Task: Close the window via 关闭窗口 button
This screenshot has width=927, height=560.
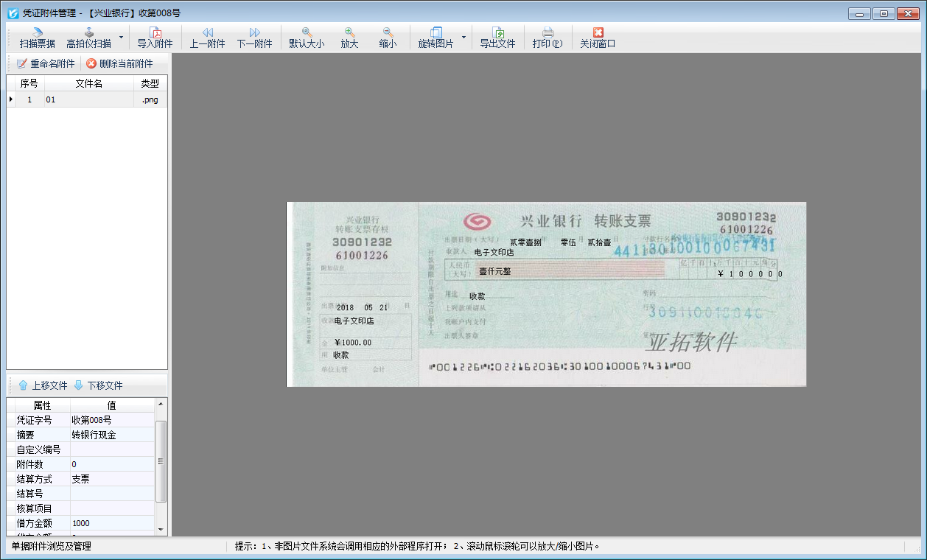Action: point(598,38)
